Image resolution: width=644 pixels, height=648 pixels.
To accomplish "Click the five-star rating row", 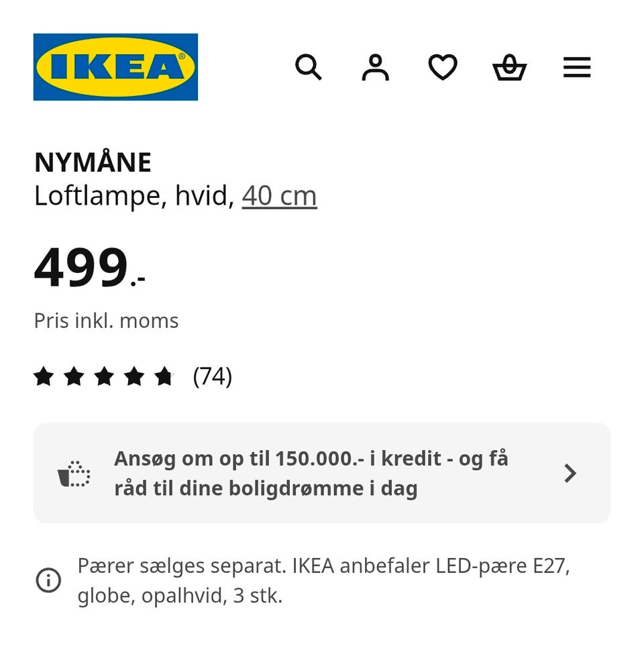I will coord(104,376).
